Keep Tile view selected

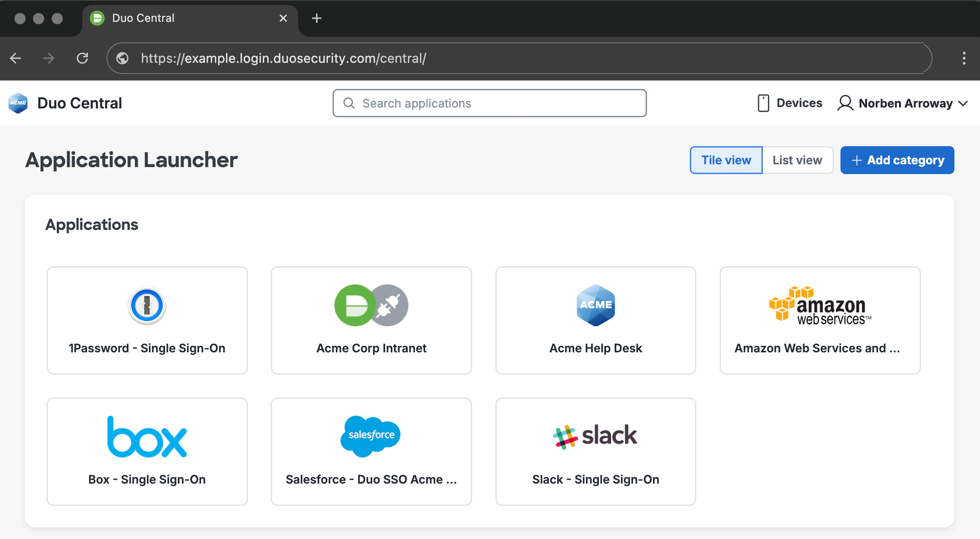pos(726,160)
